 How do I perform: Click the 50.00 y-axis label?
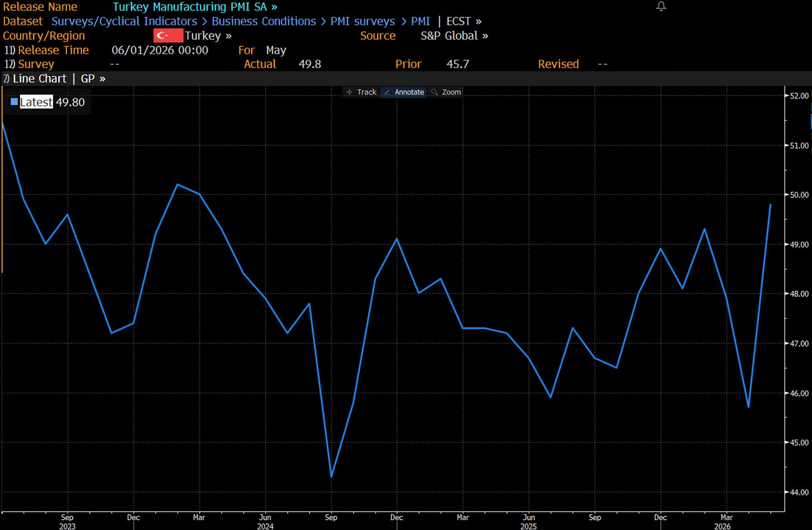click(x=799, y=195)
